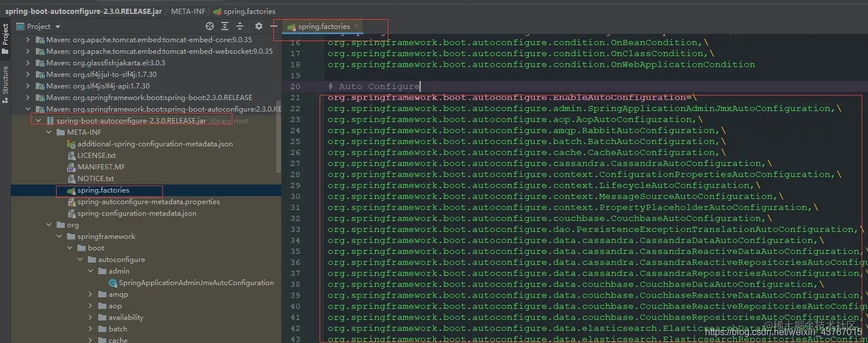The height and width of the screenshot is (343, 868).
Task: Click the Collapse All toolbar icon
Action: pos(239,26)
